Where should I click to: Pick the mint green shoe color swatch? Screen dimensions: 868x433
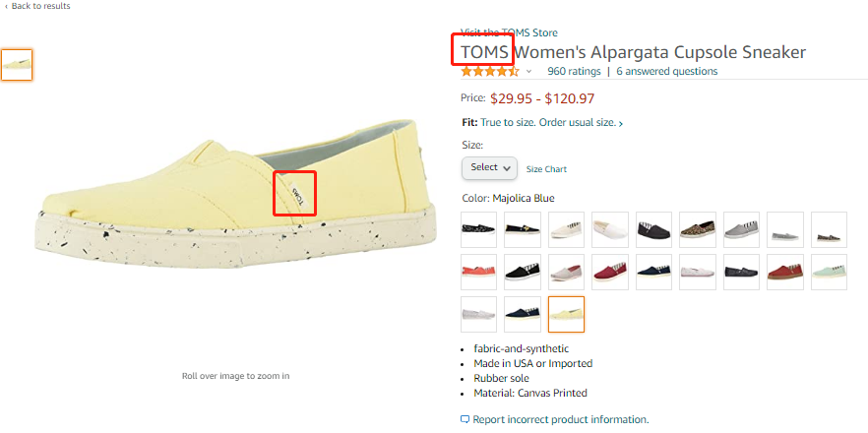click(828, 272)
